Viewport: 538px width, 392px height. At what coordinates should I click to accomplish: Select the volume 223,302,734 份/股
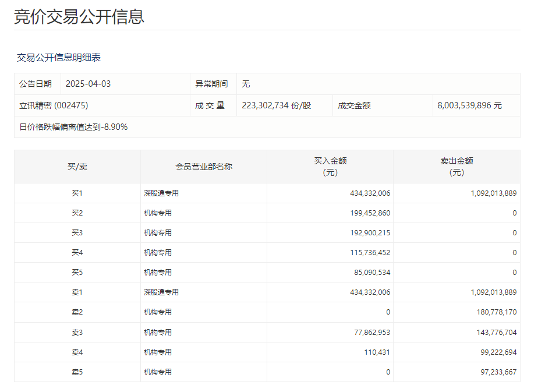[x=276, y=105]
